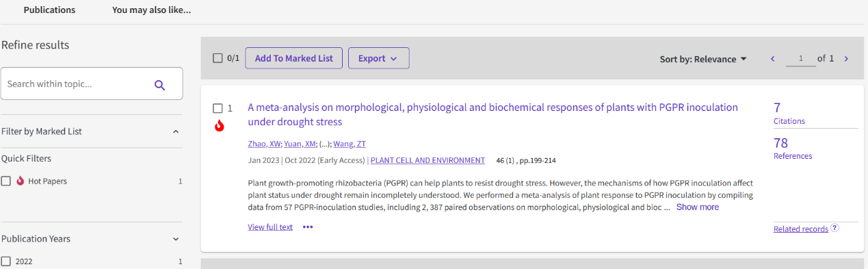Go to the previous results page arrow
The height and width of the screenshot is (269, 868).
[x=773, y=59]
